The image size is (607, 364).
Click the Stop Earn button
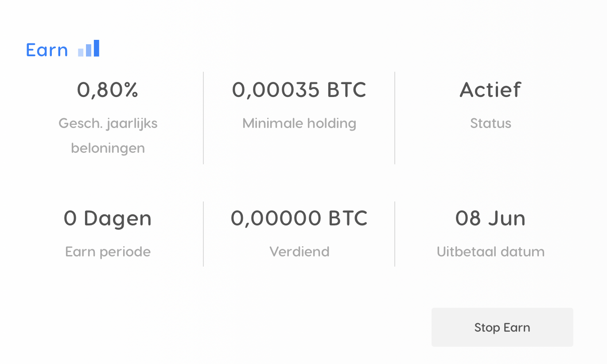tap(502, 327)
